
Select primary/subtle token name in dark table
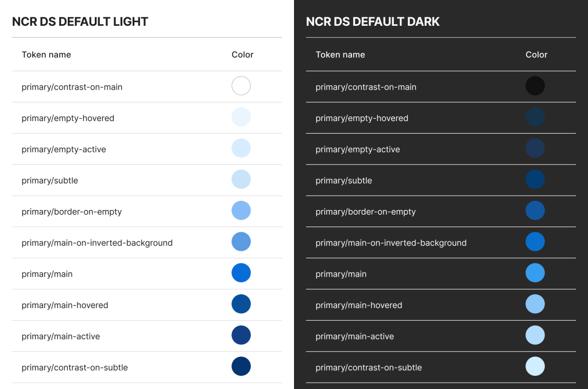(344, 181)
